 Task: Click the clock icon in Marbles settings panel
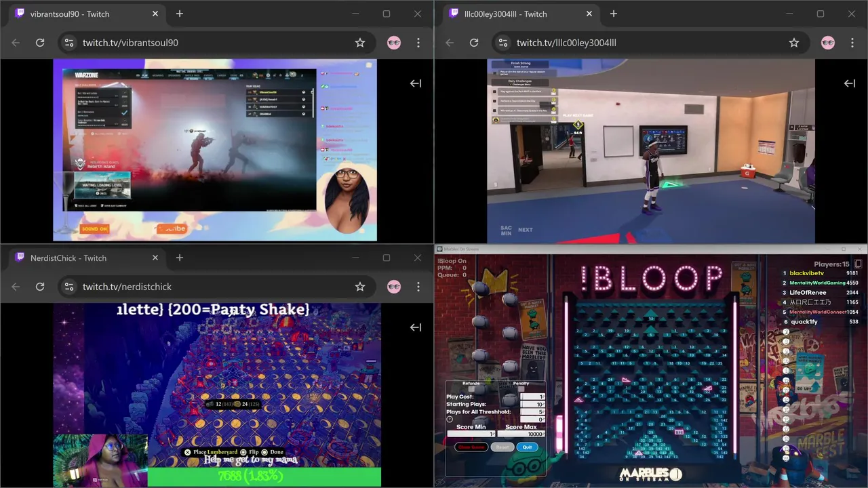click(450, 419)
